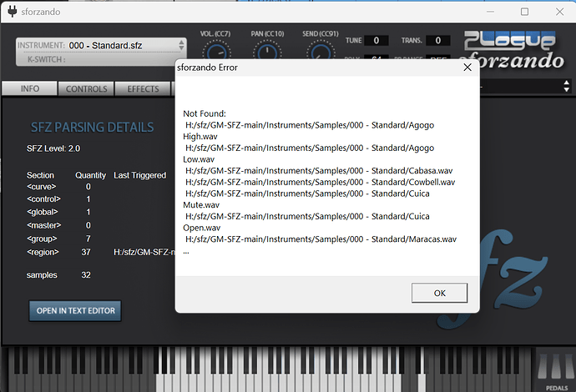The image size is (576, 392).
Task: Minimize the sforzando window
Action: click(x=490, y=12)
